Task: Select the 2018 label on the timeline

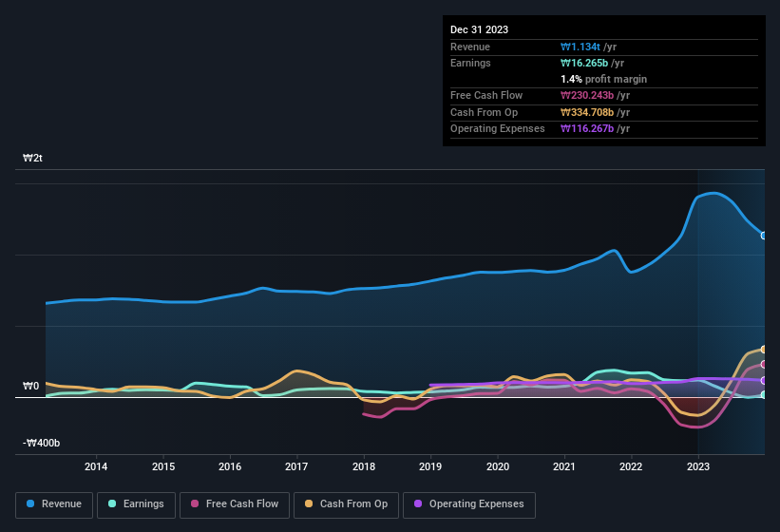Action: pos(363,466)
